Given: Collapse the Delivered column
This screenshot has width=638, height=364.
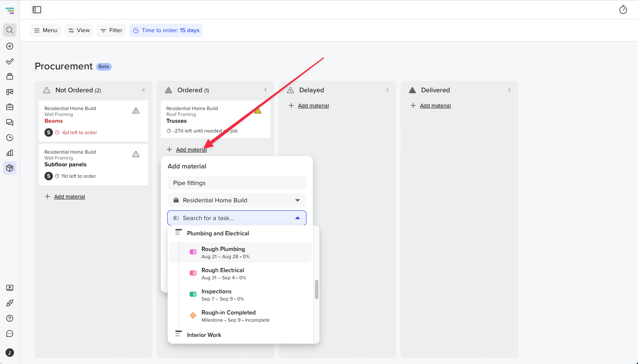Looking at the screenshot, I should click(509, 90).
